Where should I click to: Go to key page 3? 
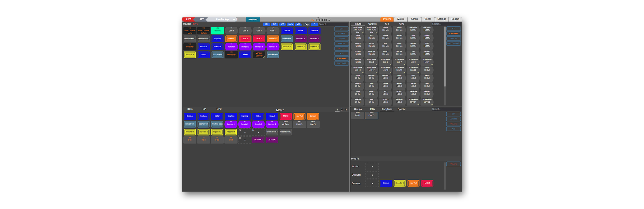point(346,110)
